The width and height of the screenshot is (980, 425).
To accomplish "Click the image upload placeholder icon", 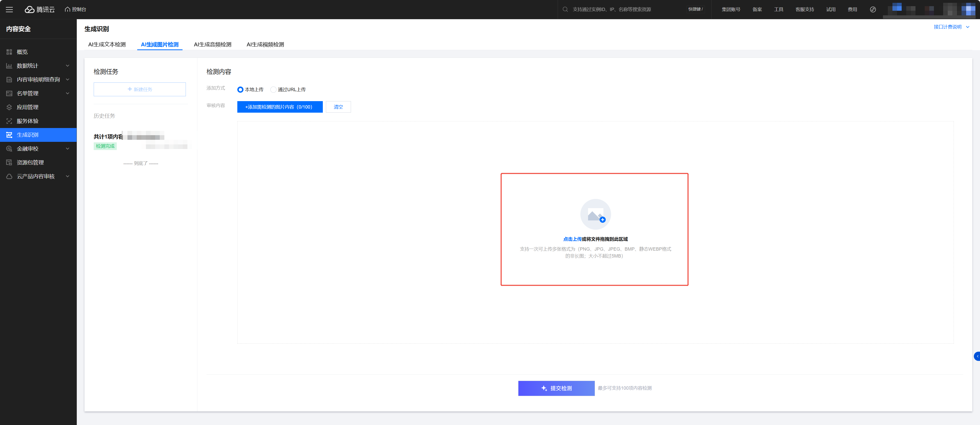I will (595, 215).
